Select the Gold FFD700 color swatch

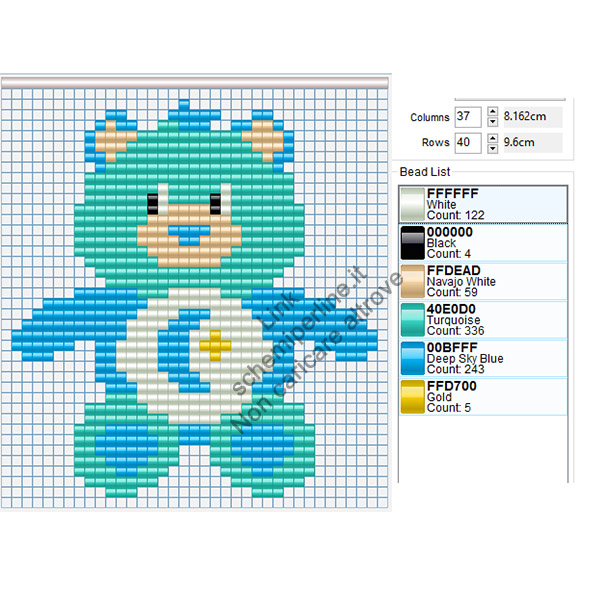(x=412, y=397)
